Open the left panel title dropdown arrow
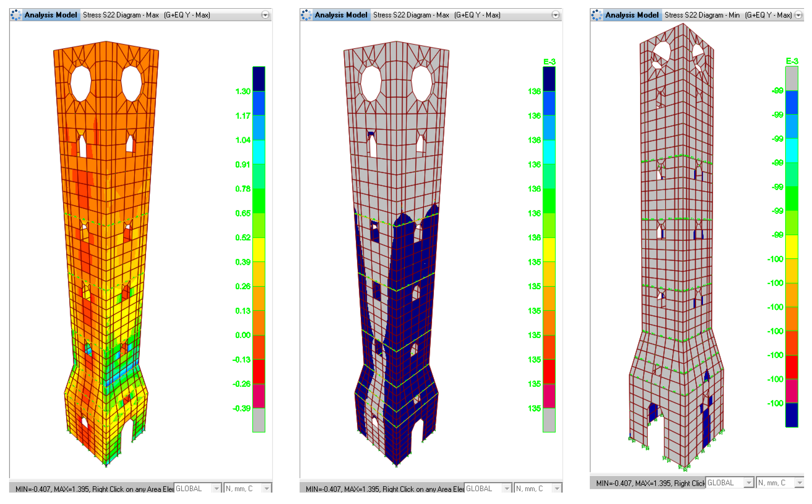This screenshot has height=504, width=812. (265, 15)
